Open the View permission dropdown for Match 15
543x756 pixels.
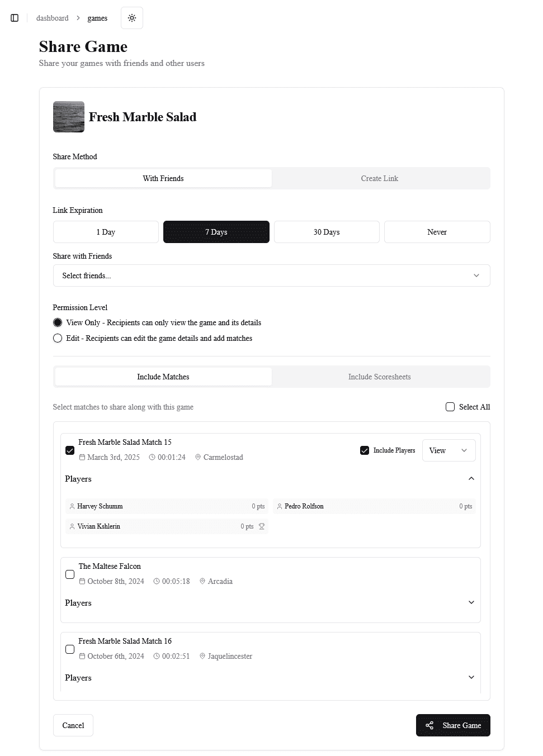tap(448, 450)
